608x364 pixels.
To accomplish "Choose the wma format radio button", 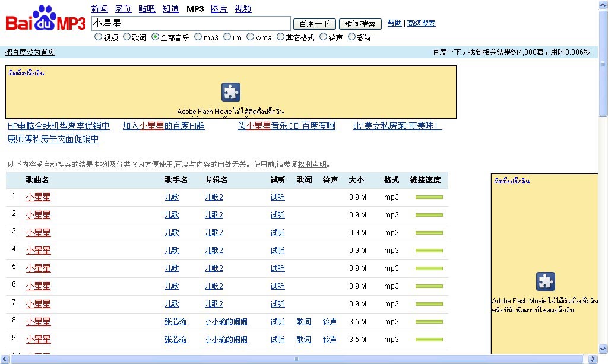I will (251, 37).
